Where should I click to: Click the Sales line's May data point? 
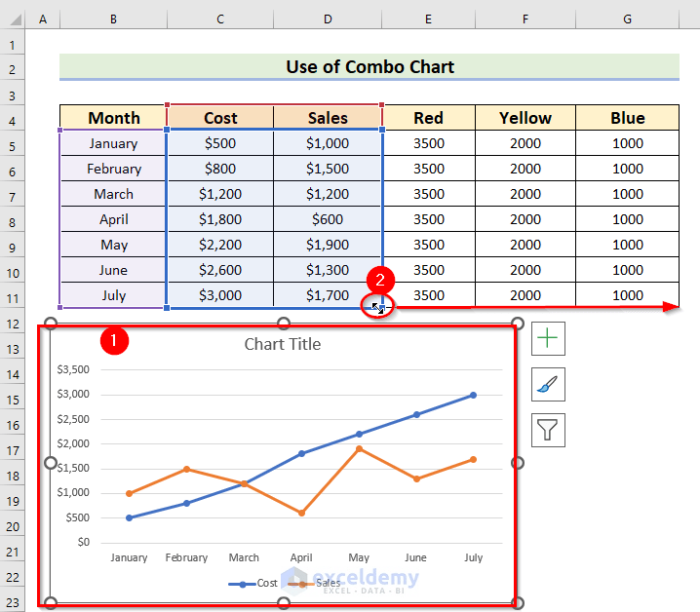point(359,449)
